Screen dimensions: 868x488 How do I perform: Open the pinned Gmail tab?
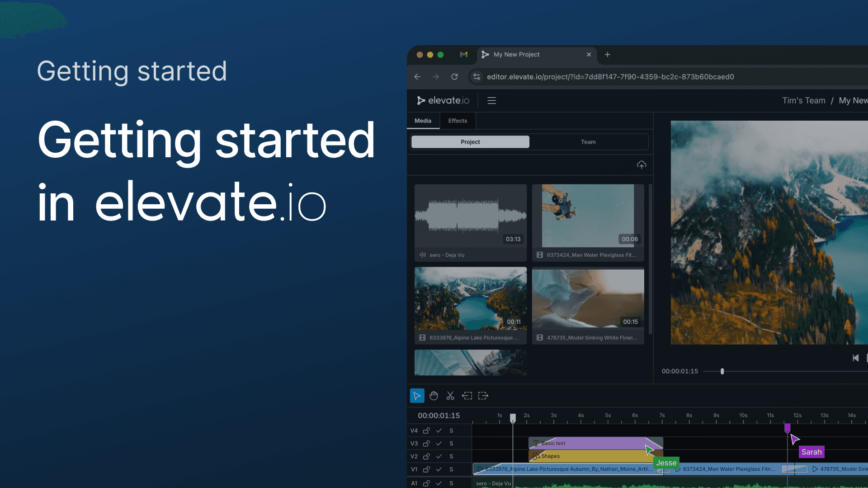click(464, 55)
